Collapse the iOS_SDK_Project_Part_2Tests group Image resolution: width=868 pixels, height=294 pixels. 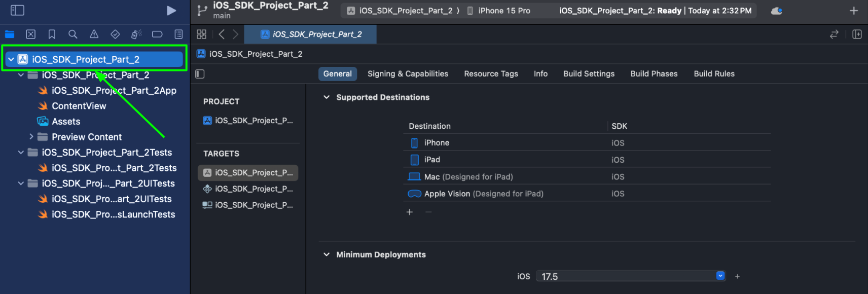pos(21,153)
